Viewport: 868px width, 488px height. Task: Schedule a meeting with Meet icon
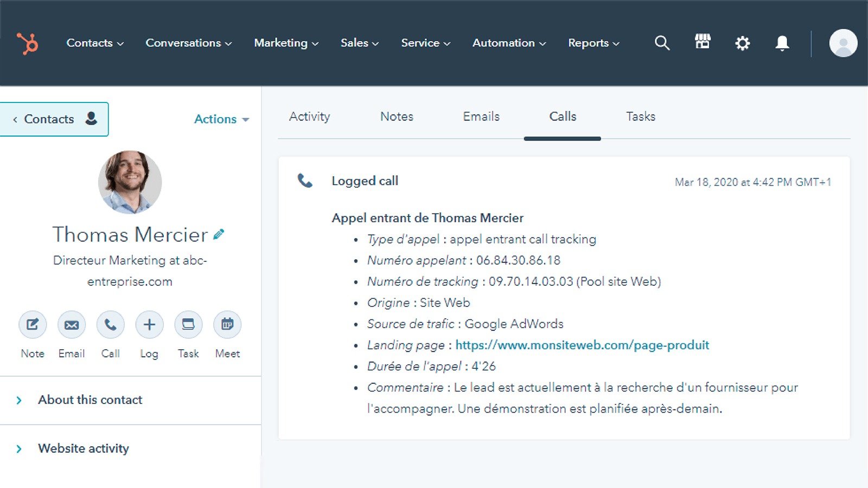[x=227, y=325]
